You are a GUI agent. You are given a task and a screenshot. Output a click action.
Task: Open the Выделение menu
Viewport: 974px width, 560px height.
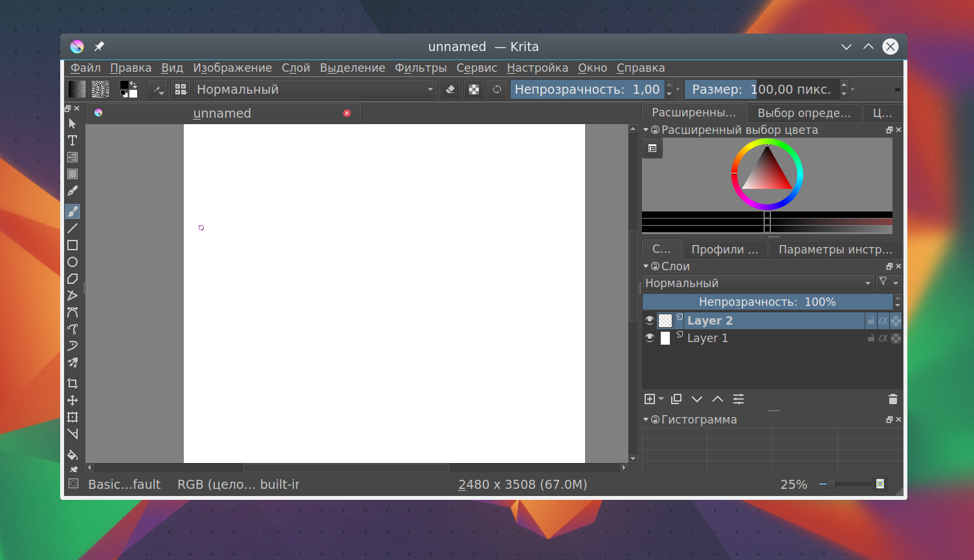352,68
